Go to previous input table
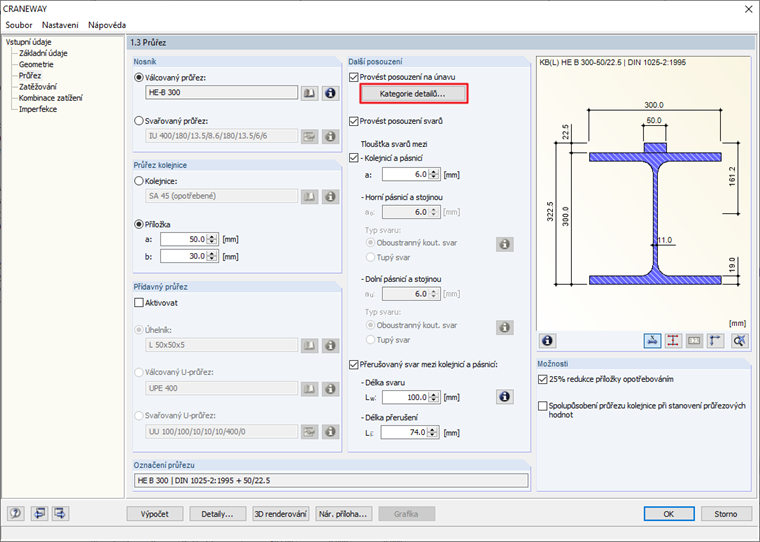Viewport: 760px width, 542px height. pyautogui.click(x=39, y=513)
